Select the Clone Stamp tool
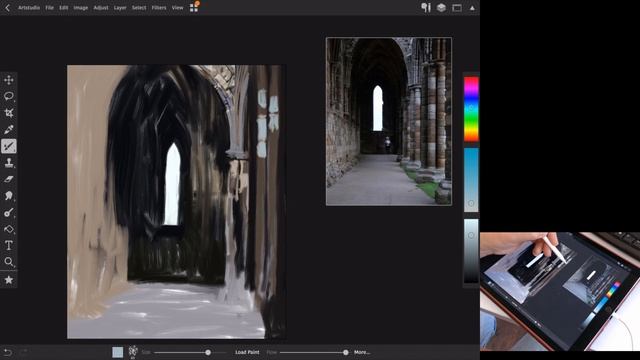 pos(9,163)
